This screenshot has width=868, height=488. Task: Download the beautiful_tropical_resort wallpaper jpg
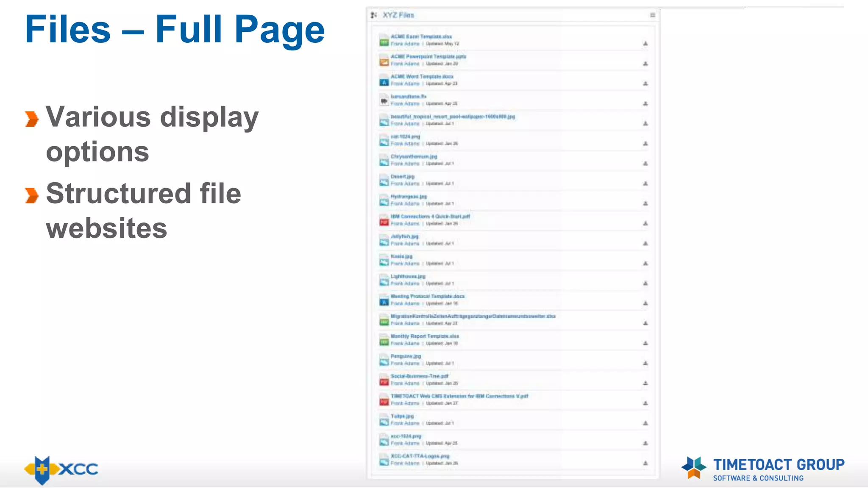coord(645,124)
